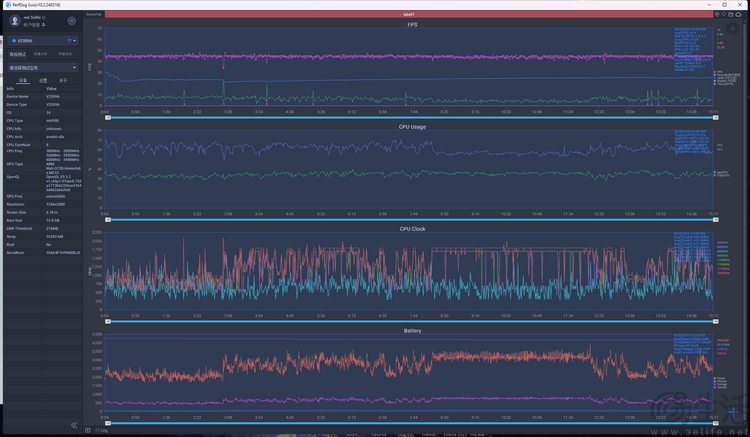Switch to the 设置 tab
This screenshot has width=750, height=437.
tap(43, 80)
